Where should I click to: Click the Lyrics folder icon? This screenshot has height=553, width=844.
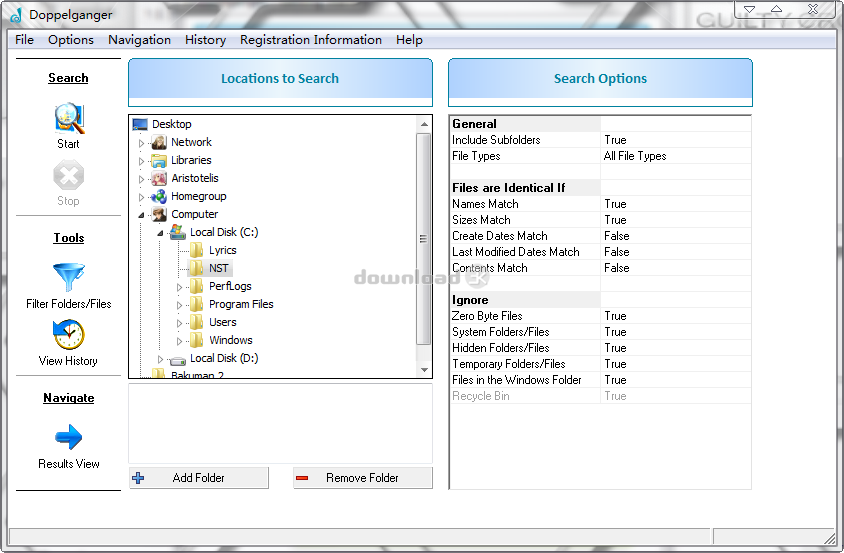197,250
